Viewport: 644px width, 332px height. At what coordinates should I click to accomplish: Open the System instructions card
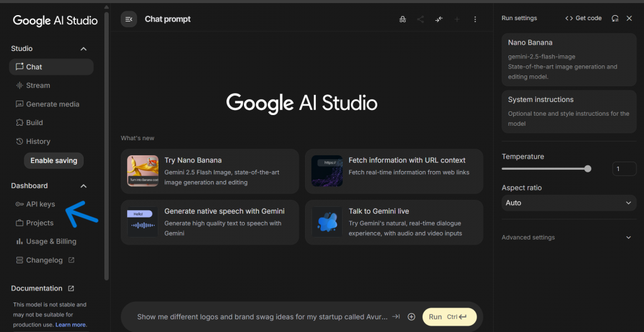[x=569, y=111]
